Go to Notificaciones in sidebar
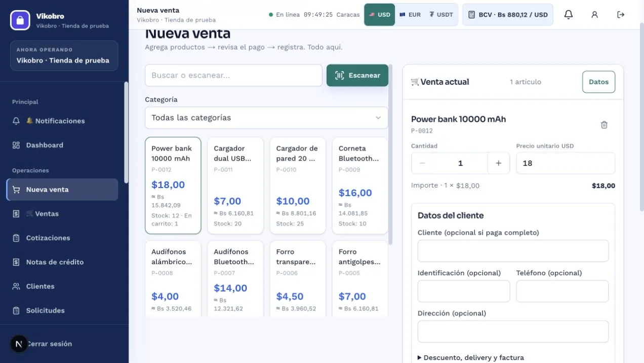 click(x=62, y=121)
